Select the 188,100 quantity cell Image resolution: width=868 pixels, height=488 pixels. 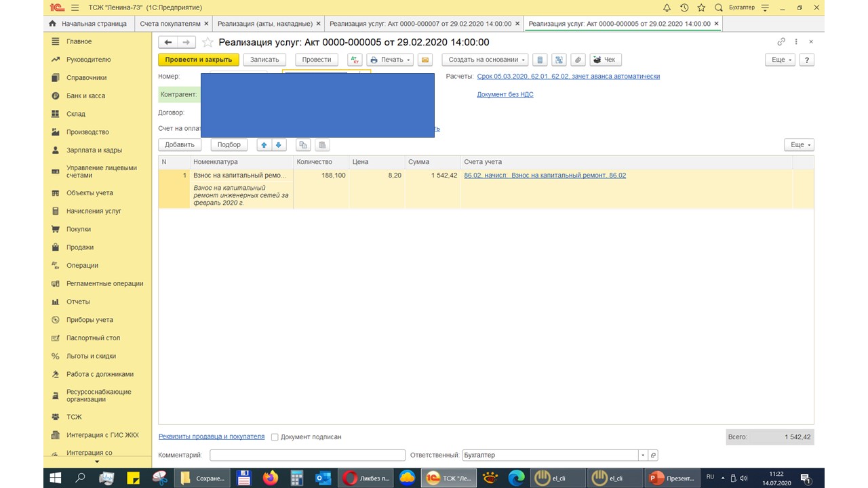(321, 176)
